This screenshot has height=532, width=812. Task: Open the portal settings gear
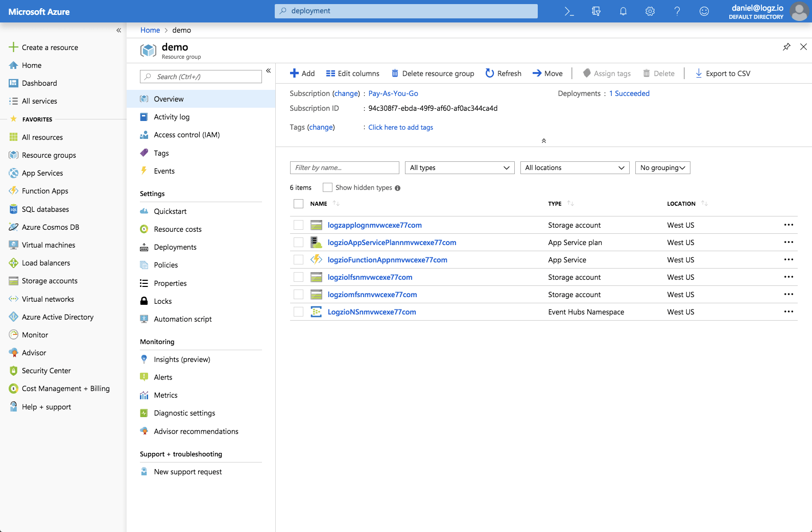pos(650,11)
